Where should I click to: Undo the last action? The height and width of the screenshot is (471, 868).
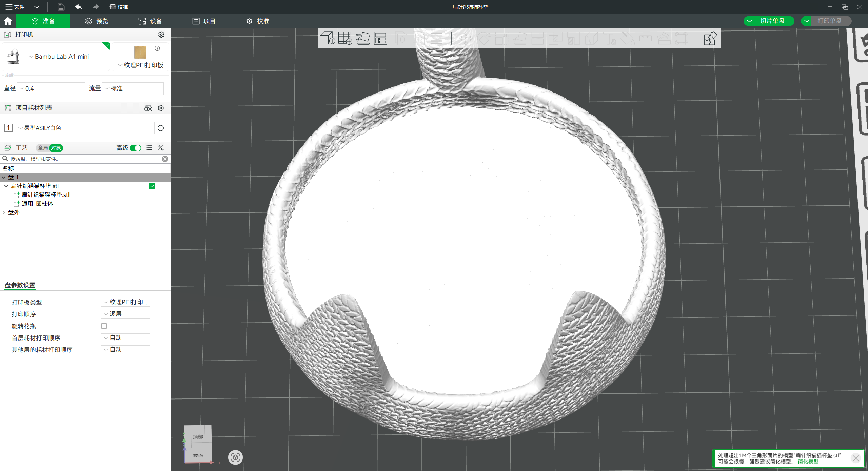(x=78, y=7)
